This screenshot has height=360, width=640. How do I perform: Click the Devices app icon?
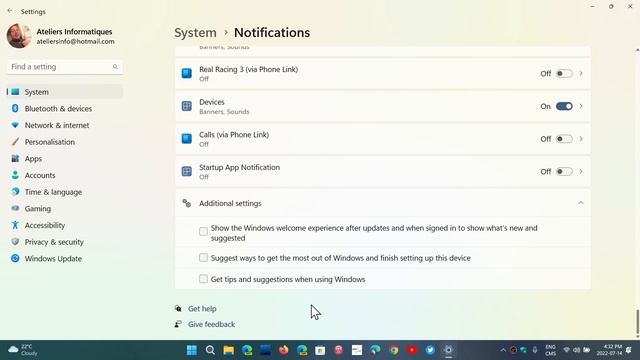[x=187, y=106]
